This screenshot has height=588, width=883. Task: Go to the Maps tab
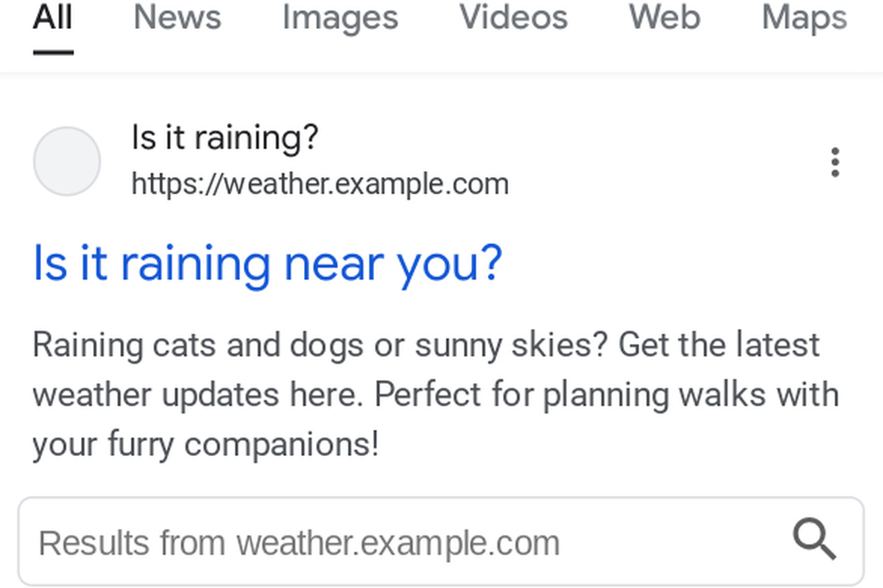pos(804,18)
